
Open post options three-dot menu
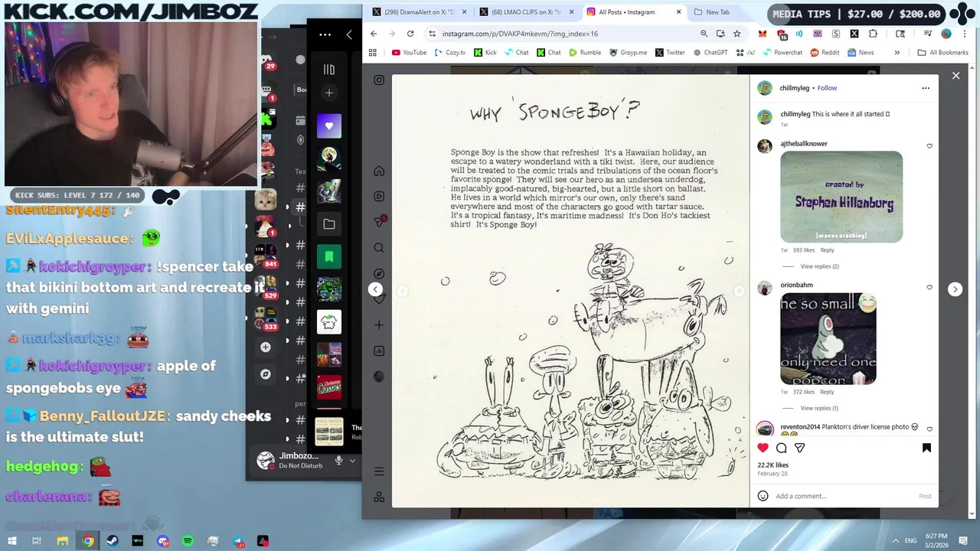(926, 88)
